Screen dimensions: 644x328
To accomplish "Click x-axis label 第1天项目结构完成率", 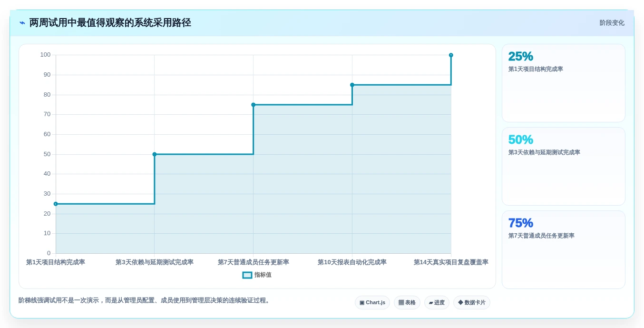I will (56, 262).
